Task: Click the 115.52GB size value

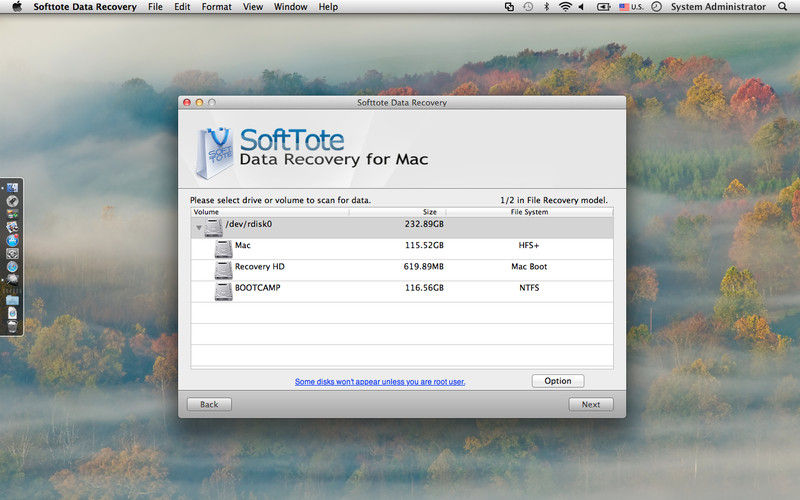Action: coord(424,245)
